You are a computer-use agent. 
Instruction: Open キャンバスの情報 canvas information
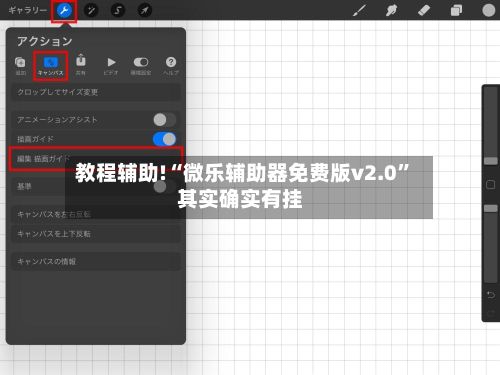(96, 261)
